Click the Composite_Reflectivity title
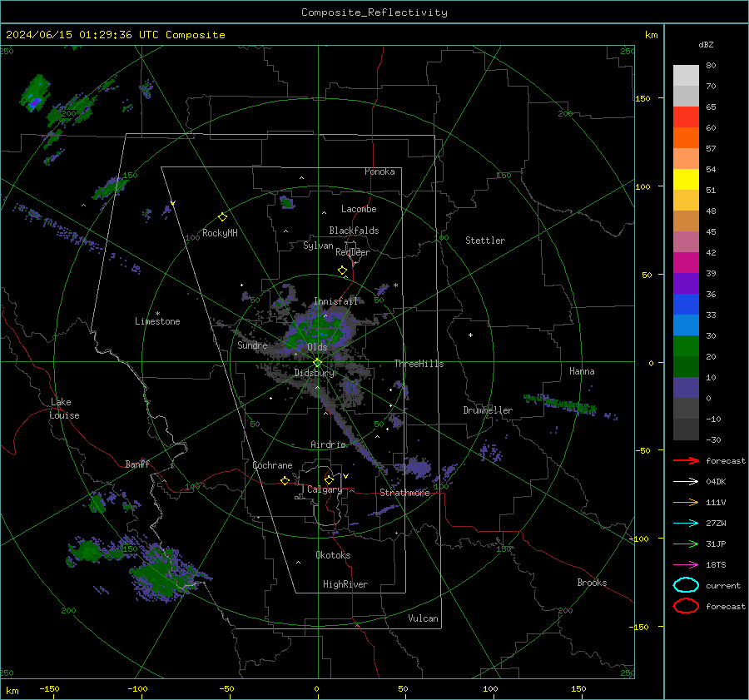Image resolution: width=749 pixels, height=700 pixels. point(374,12)
